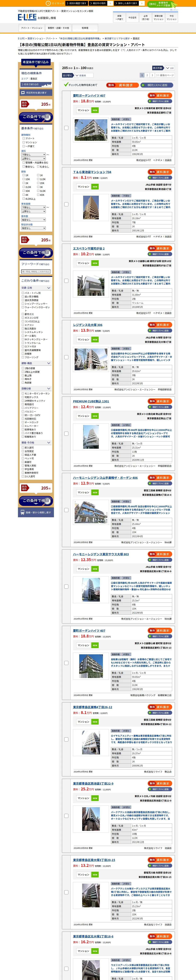The height and width of the screenshot is (980, 196).
Task: Collapse the 交通・立地 section
Action: tap(36, 288)
